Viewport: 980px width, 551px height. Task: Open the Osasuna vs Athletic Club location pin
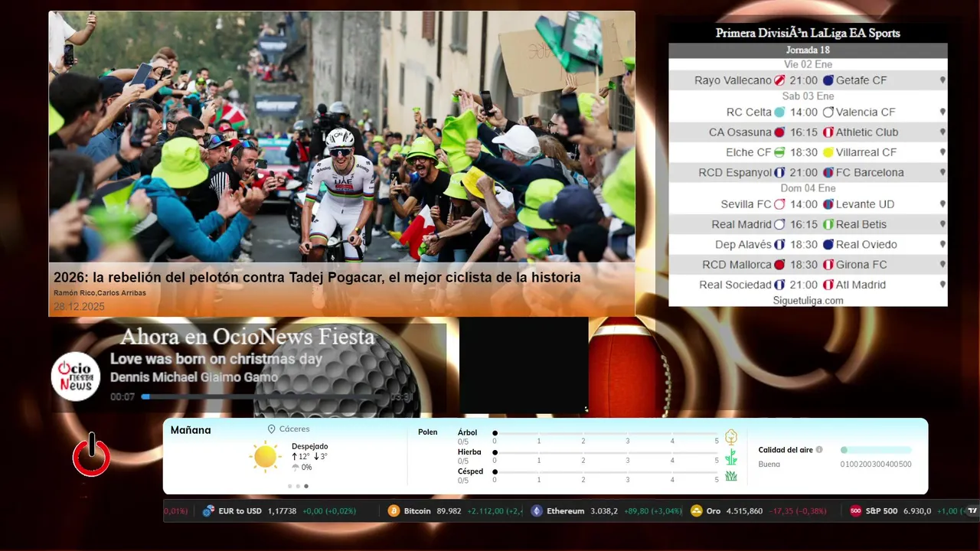(x=942, y=132)
